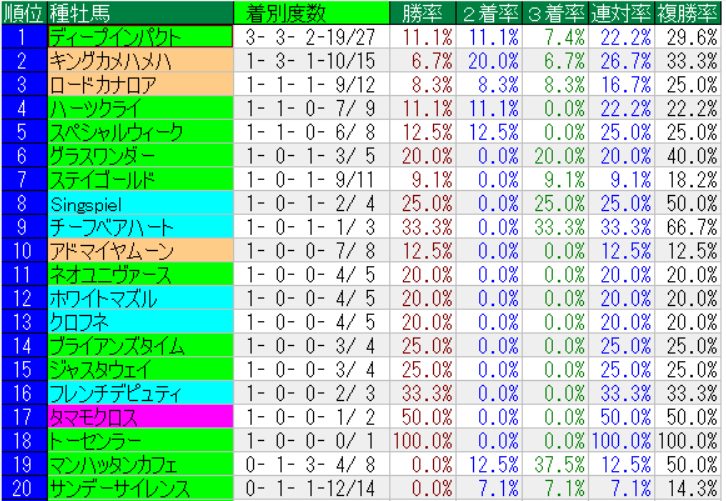Sort by the 連対率 column header
The image size is (726, 501).
(622, 12)
